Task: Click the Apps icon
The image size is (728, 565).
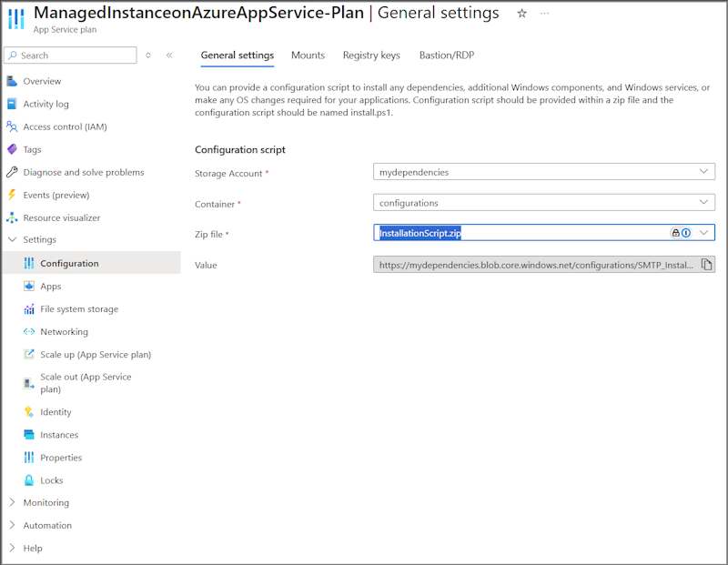Action: coord(29,286)
